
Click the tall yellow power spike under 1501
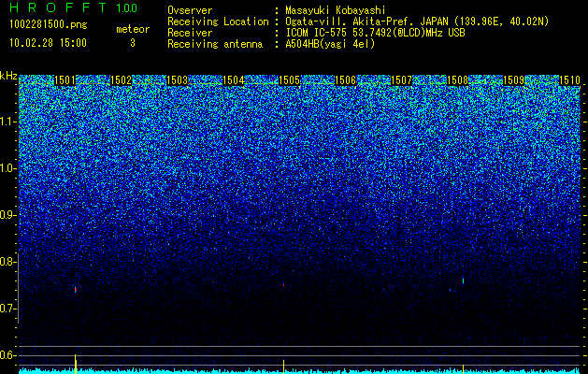76,364
